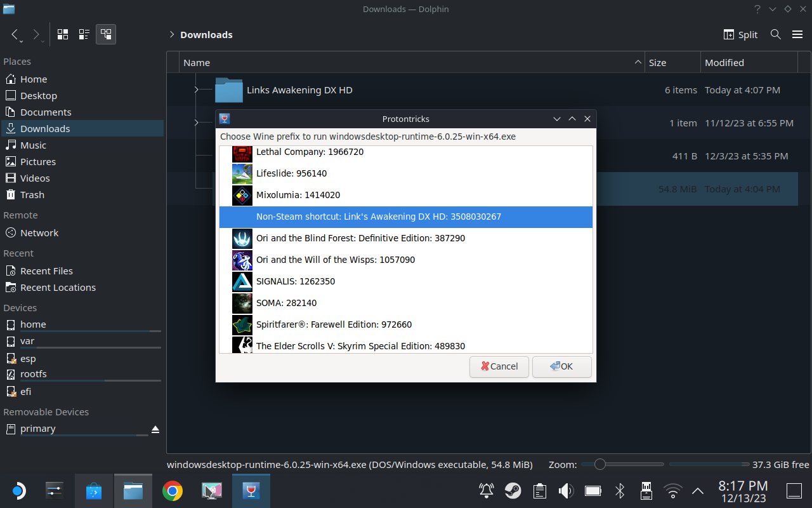Sort by Modified column header
The height and width of the screenshot is (508, 812).
pyautogui.click(x=749, y=62)
